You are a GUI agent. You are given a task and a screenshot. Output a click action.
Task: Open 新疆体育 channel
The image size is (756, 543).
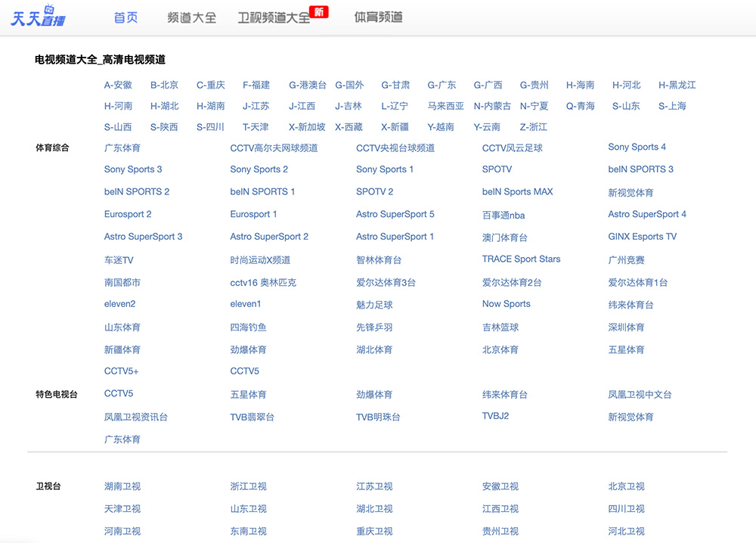122,350
